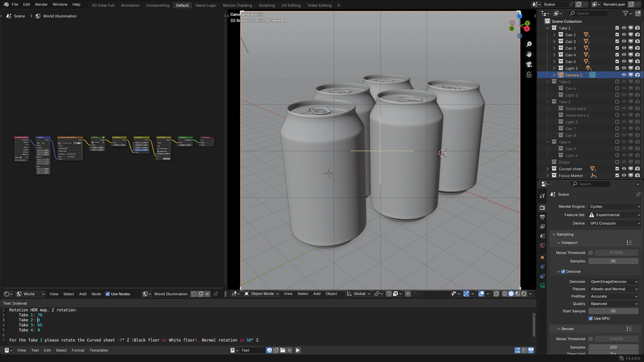The height and width of the screenshot is (362, 644).
Task: Open the Object Mode dropdown
Action: 262,294
